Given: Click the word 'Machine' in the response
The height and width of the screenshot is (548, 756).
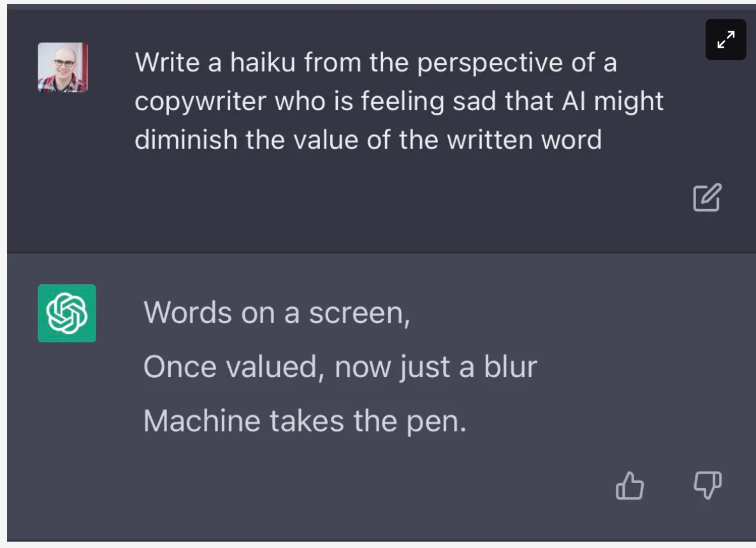Looking at the screenshot, I should [202, 421].
